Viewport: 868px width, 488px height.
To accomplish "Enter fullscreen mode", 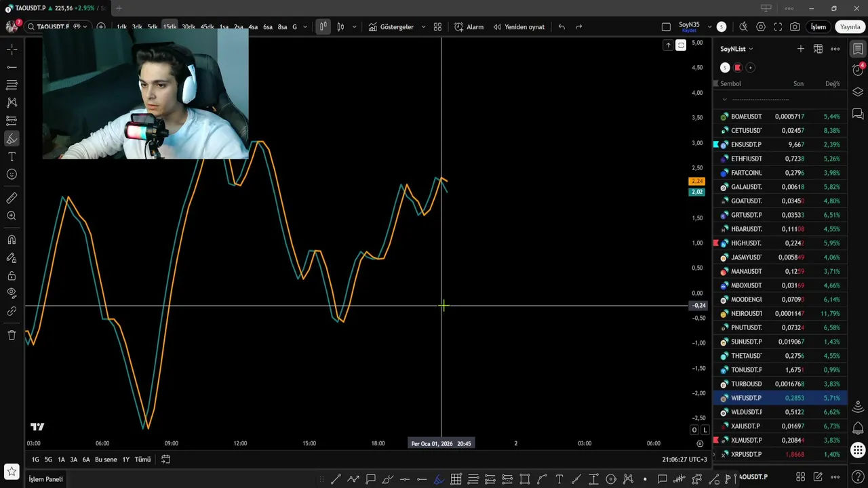I will [778, 27].
